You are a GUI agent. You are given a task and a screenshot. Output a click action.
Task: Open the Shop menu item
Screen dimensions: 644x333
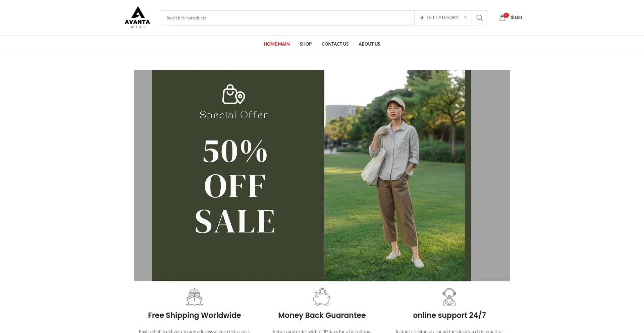coord(306,44)
